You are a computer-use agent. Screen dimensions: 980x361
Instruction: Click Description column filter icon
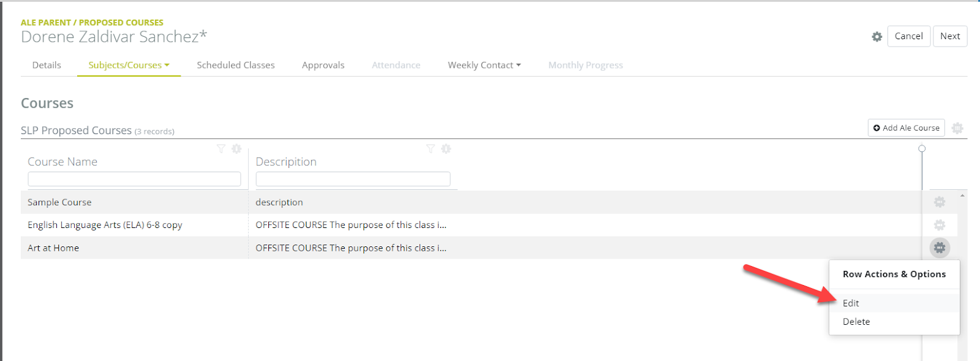[431, 149]
